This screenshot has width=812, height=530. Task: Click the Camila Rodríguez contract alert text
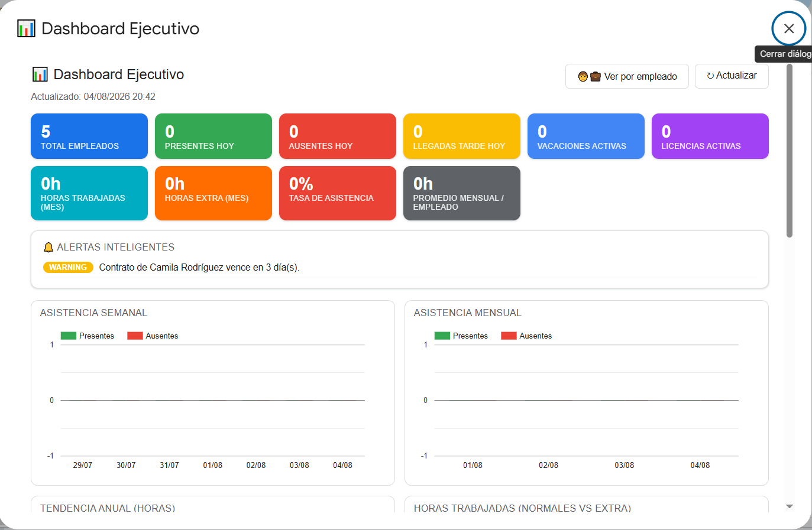click(x=199, y=268)
